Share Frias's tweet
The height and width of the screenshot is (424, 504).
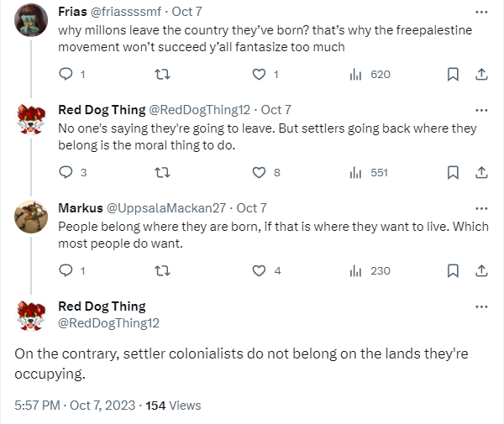pos(481,75)
